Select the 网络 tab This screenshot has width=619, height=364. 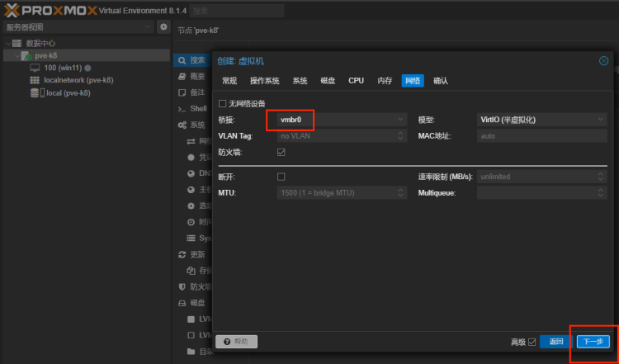[x=413, y=81]
